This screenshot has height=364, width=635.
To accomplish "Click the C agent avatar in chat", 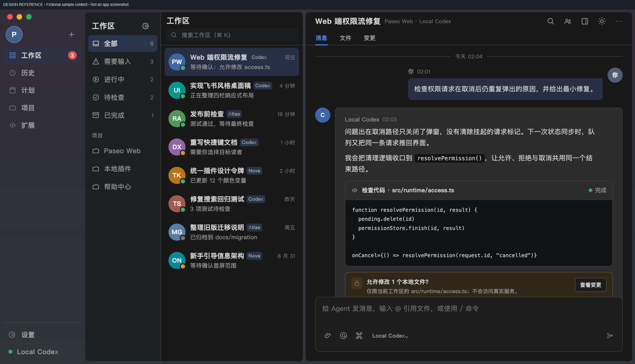I will coord(322,115).
